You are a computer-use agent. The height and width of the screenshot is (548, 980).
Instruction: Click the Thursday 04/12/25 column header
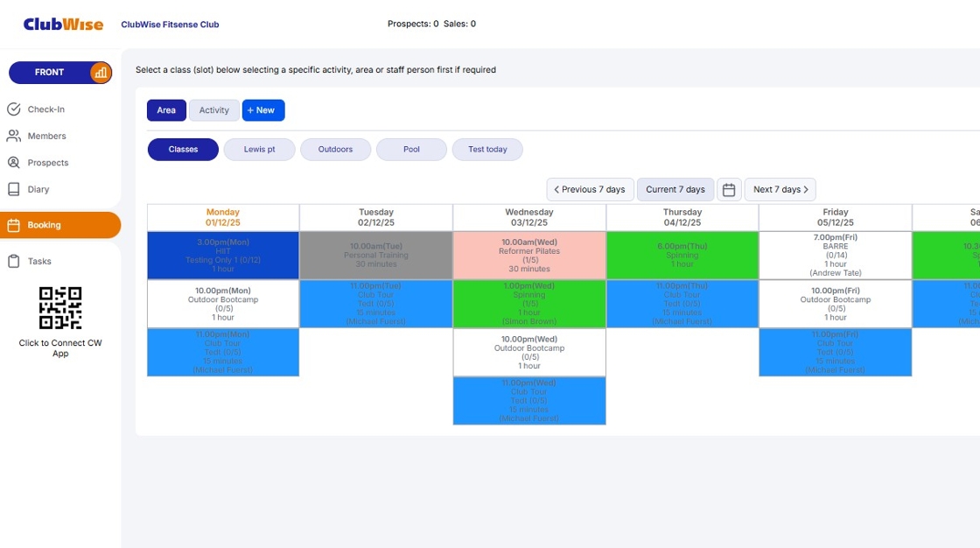tap(682, 218)
